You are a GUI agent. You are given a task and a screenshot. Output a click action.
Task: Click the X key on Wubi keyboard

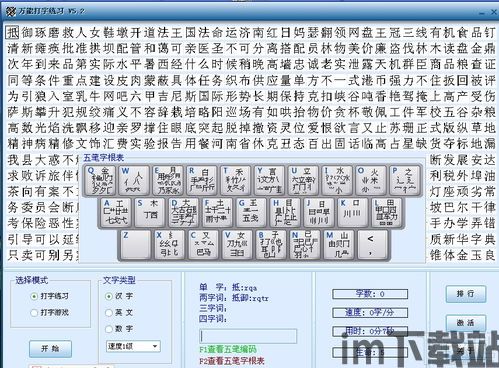point(169,245)
